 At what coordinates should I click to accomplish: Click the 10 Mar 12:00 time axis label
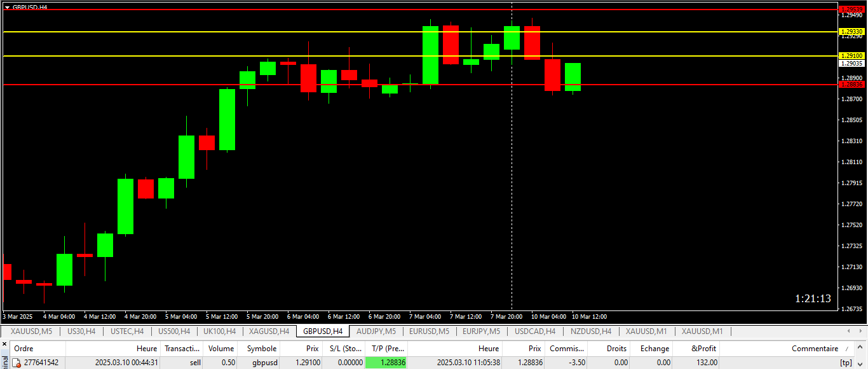click(590, 316)
